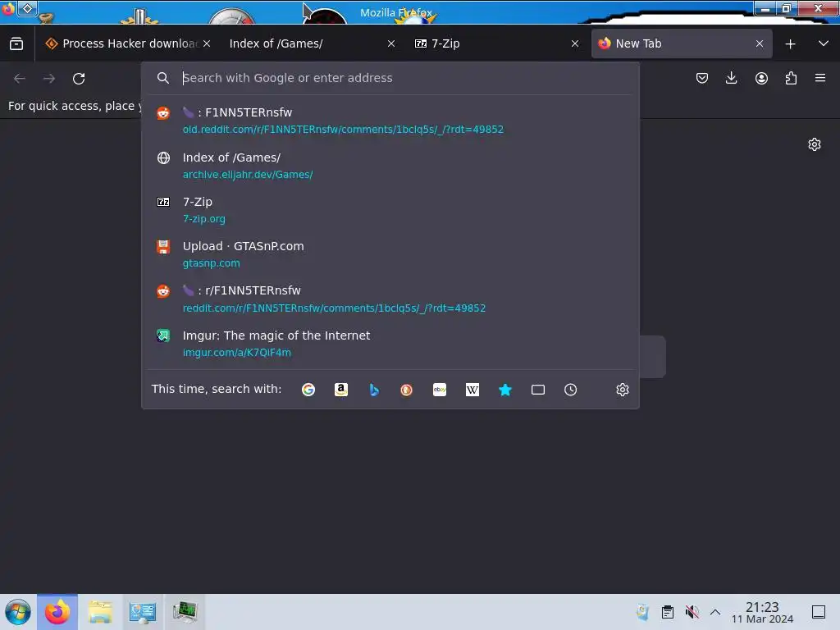Open 7-zip.org suggestion
Image resolution: width=840 pixels, height=630 pixels.
tap(390, 210)
